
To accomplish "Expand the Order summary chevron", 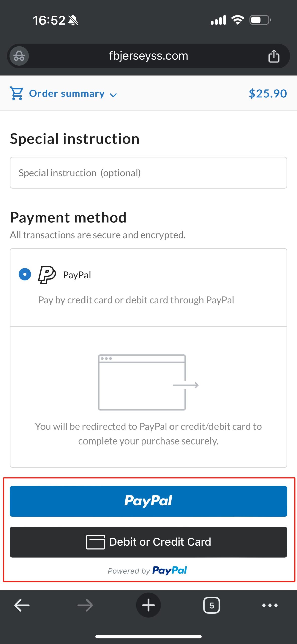I will pos(113,95).
